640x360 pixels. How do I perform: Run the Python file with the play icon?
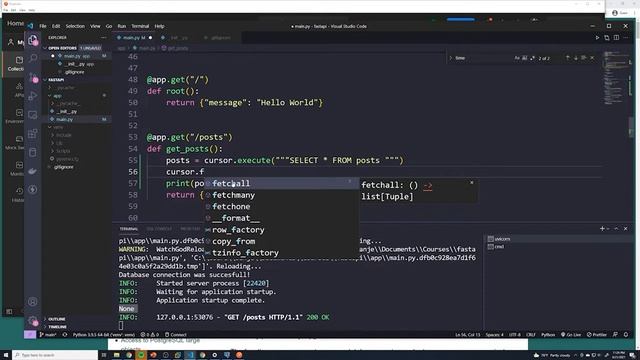pos(597,38)
